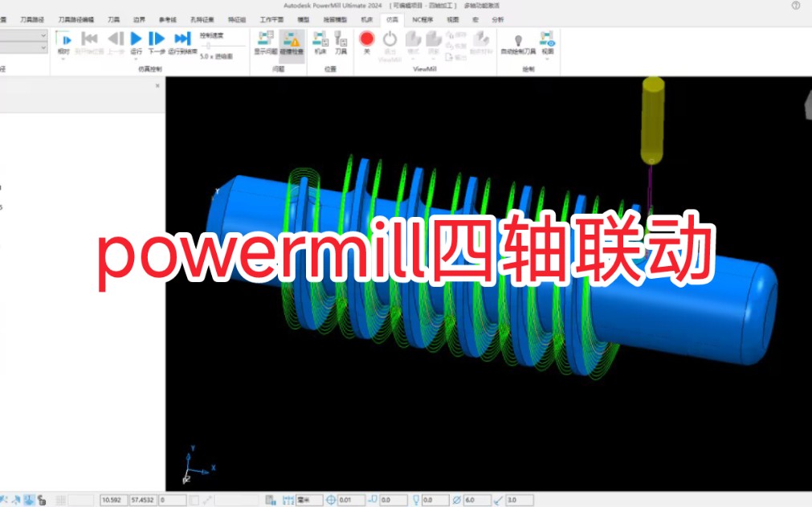Open the Tool (刀具) ribbon tab
The image size is (812, 507).
coord(113,19)
